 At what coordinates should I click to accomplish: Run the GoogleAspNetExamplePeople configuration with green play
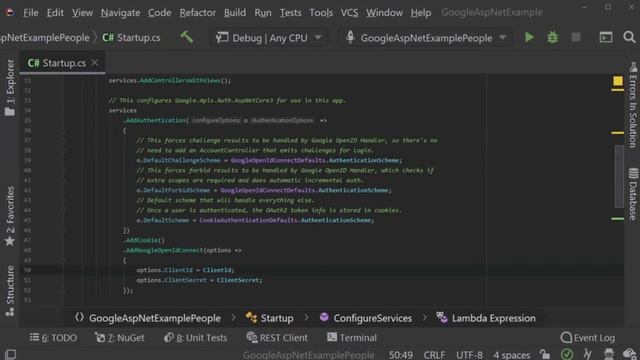tap(529, 38)
